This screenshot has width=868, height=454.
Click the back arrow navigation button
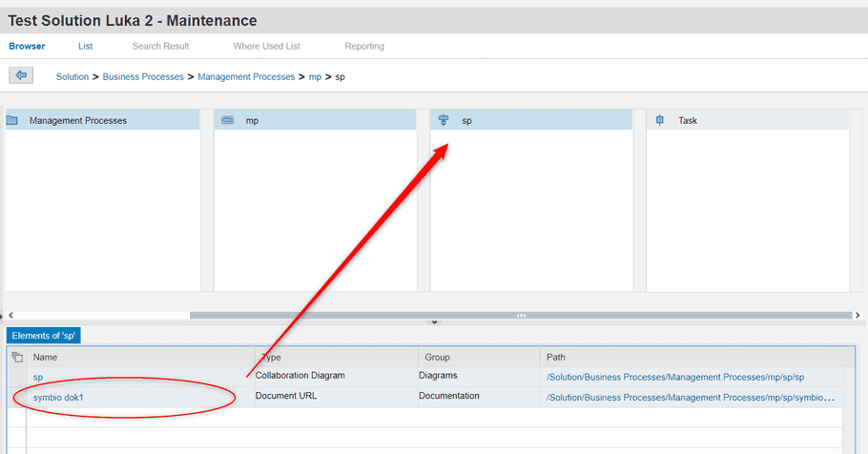coord(21,75)
